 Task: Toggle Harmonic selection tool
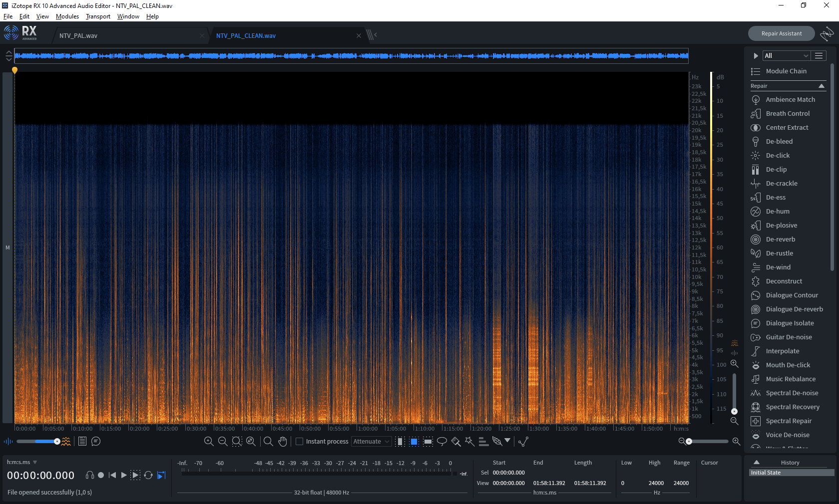(483, 442)
